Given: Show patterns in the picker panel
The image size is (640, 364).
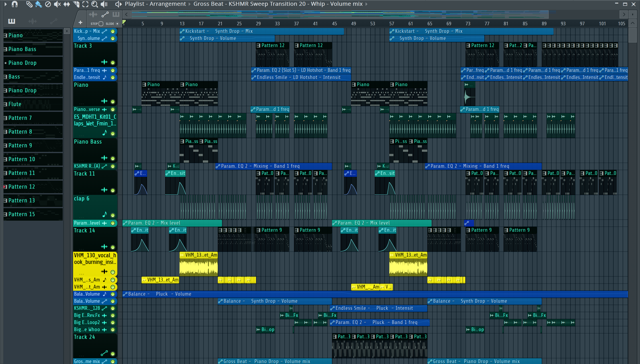Looking at the screenshot, I should click(x=12, y=21).
